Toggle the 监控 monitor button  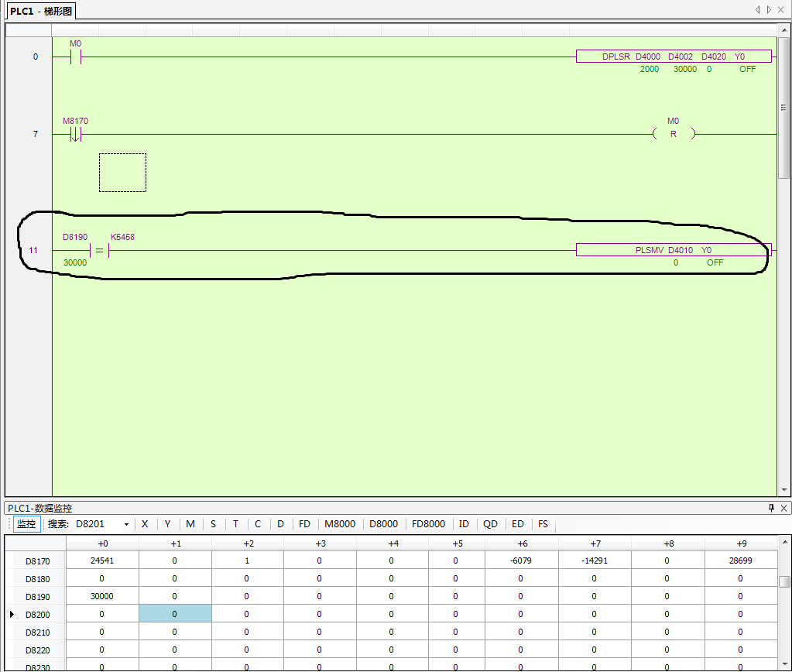(26, 524)
